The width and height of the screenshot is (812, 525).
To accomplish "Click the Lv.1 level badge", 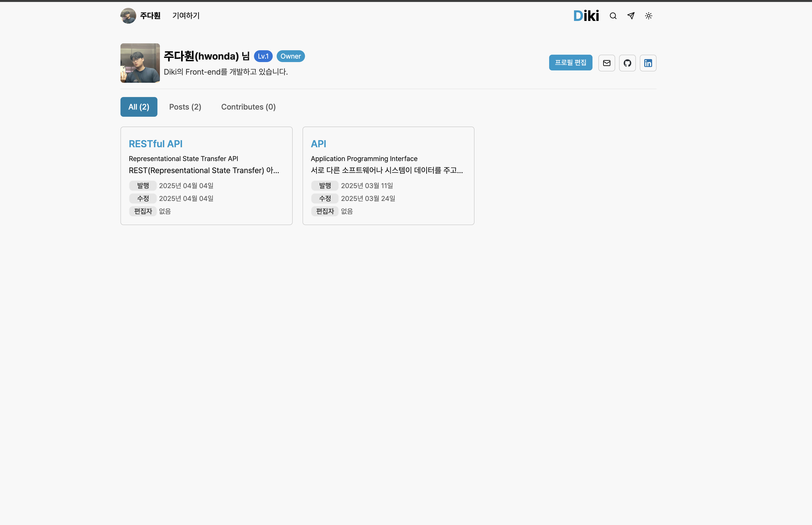I will tap(263, 56).
